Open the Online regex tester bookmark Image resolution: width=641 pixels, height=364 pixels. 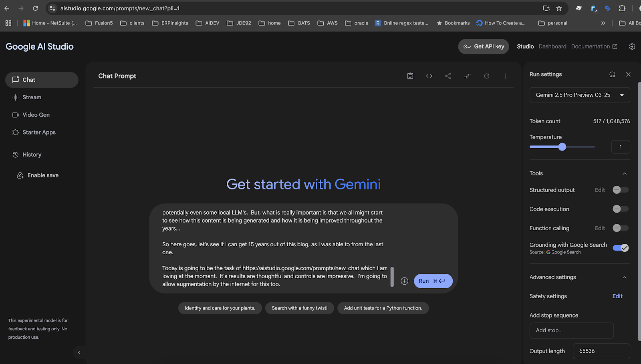[x=401, y=23]
